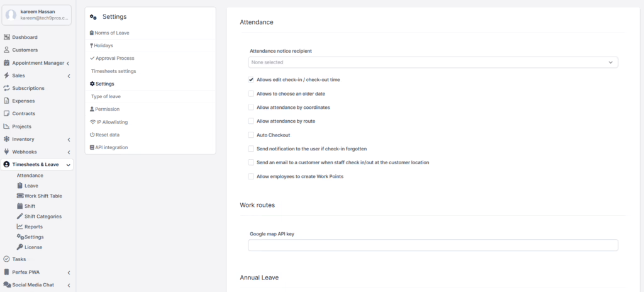Enable the Auto Checkout checkbox
The image size is (644, 292).
251,135
